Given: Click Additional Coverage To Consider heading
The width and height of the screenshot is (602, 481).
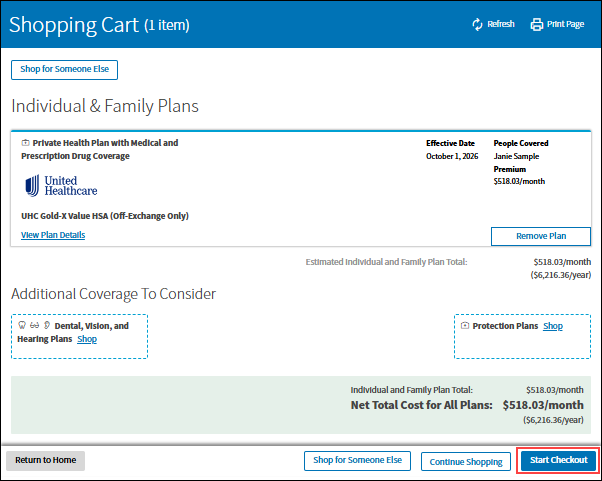Looking at the screenshot, I should coord(113,294).
